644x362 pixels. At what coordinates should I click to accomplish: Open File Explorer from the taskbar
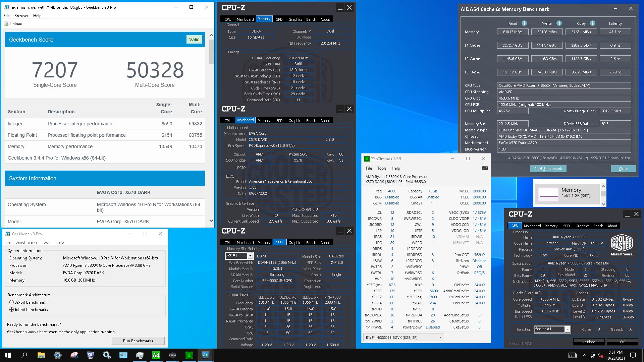pos(41,355)
